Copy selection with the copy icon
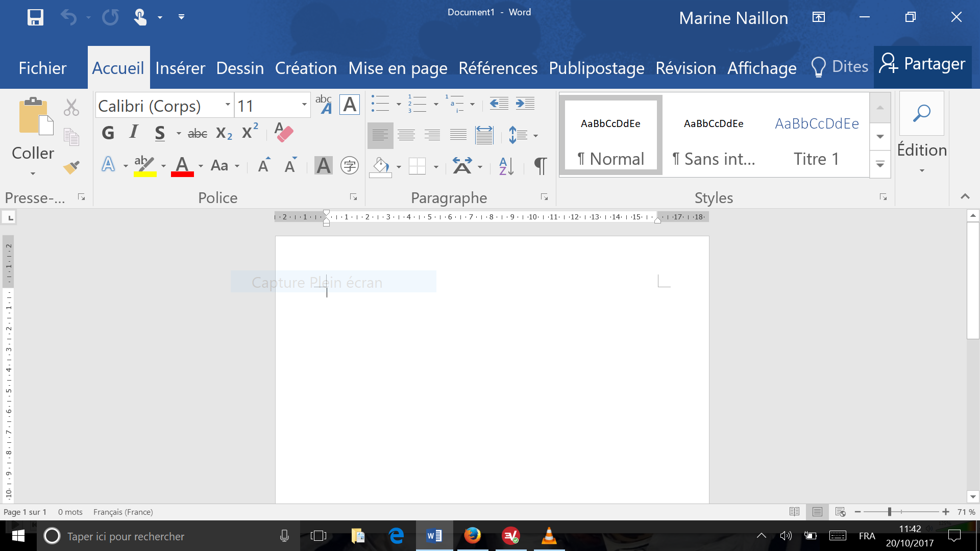Screen dimensions: 980x551 pyautogui.click(x=71, y=137)
